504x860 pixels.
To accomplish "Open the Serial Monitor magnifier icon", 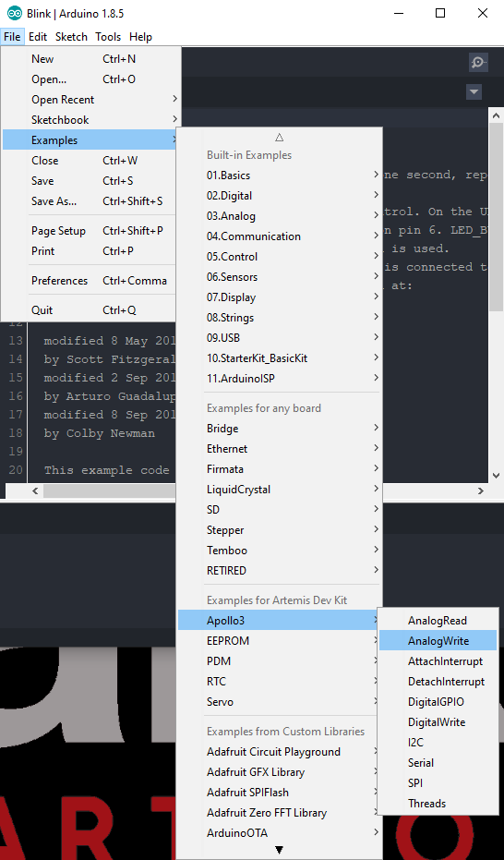I will point(478,63).
